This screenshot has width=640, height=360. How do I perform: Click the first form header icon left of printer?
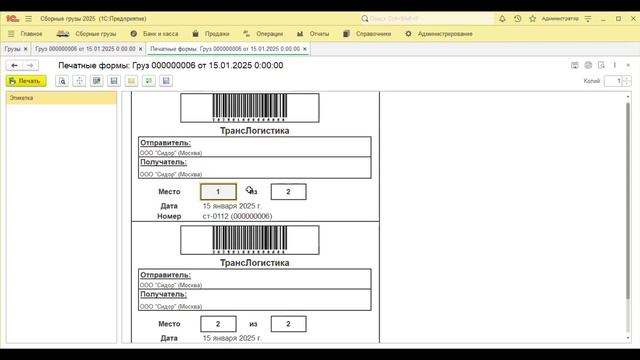(575, 65)
